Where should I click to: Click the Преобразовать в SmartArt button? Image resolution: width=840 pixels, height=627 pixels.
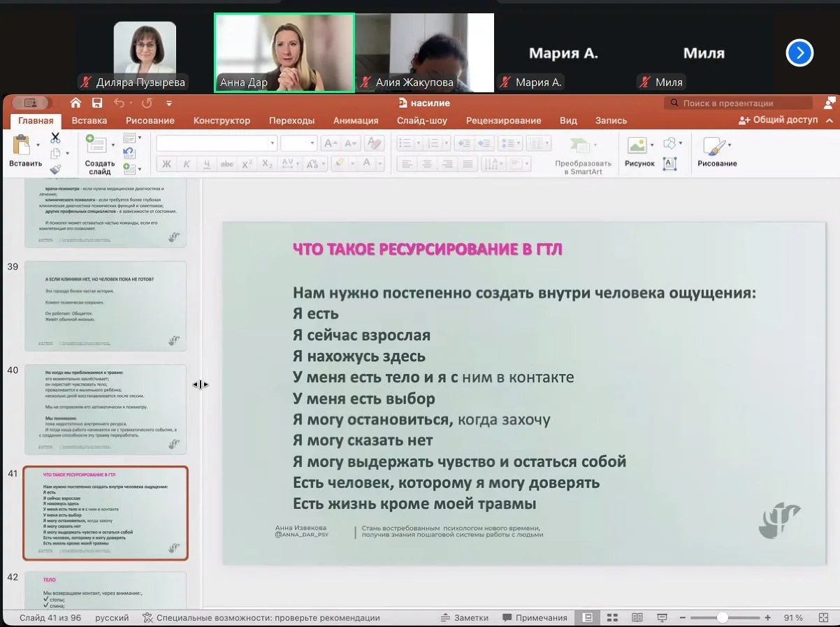pyautogui.click(x=583, y=155)
